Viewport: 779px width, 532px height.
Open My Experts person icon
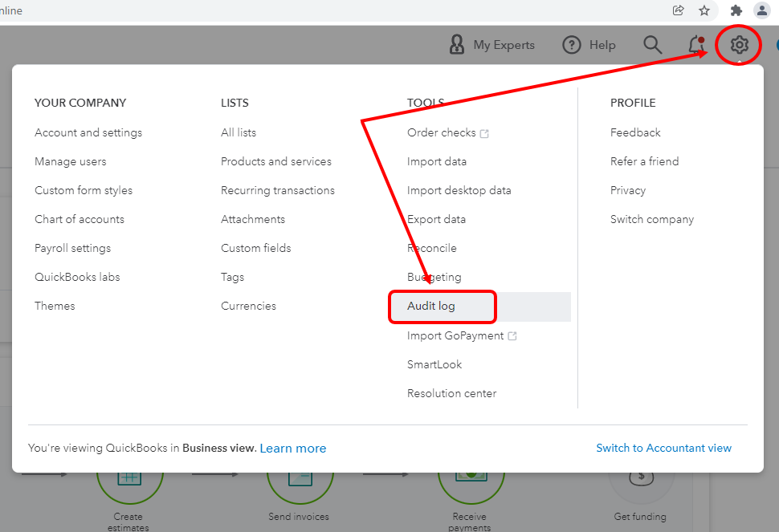click(x=457, y=45)
